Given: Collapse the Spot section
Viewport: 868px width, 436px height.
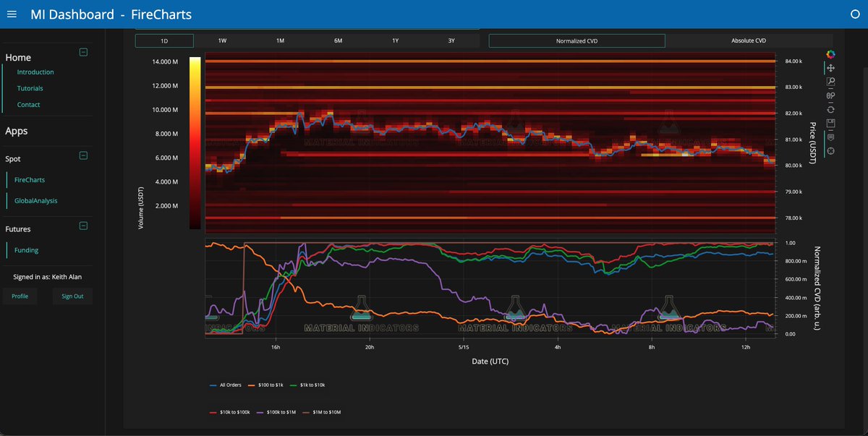Looking at the screenshot, I should pyautogui.click(x=83, y=155).
